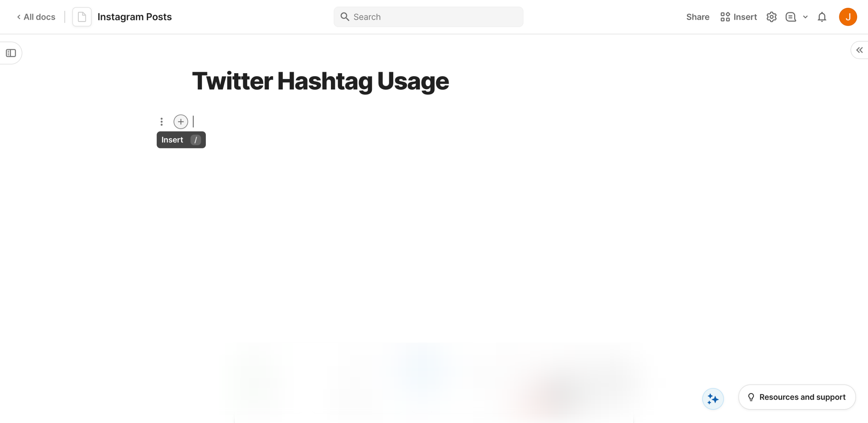Expand the collapsed right panel with double chevron

[x=859, y=50]
